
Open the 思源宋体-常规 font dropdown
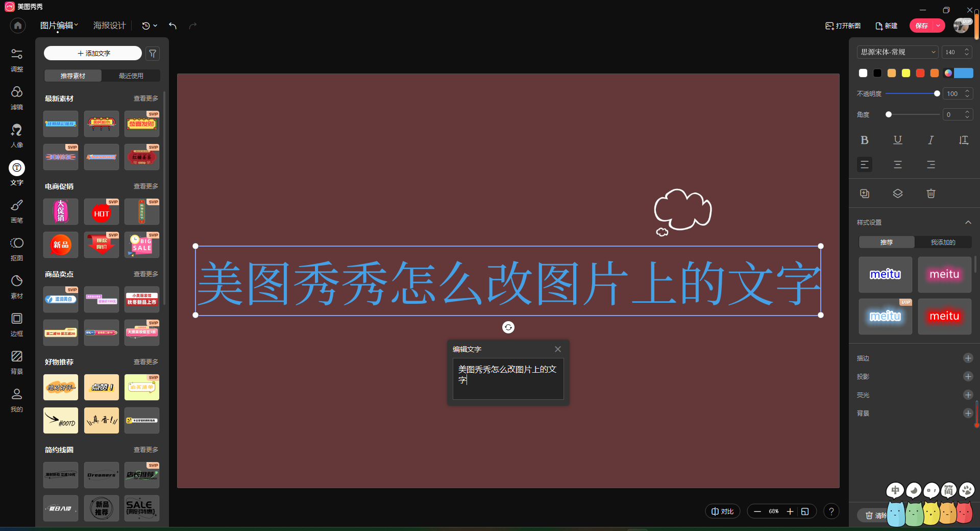click(898, 52)
